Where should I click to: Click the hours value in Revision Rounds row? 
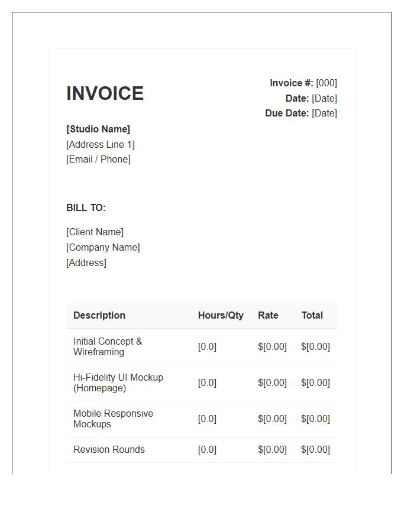point(208,450)
